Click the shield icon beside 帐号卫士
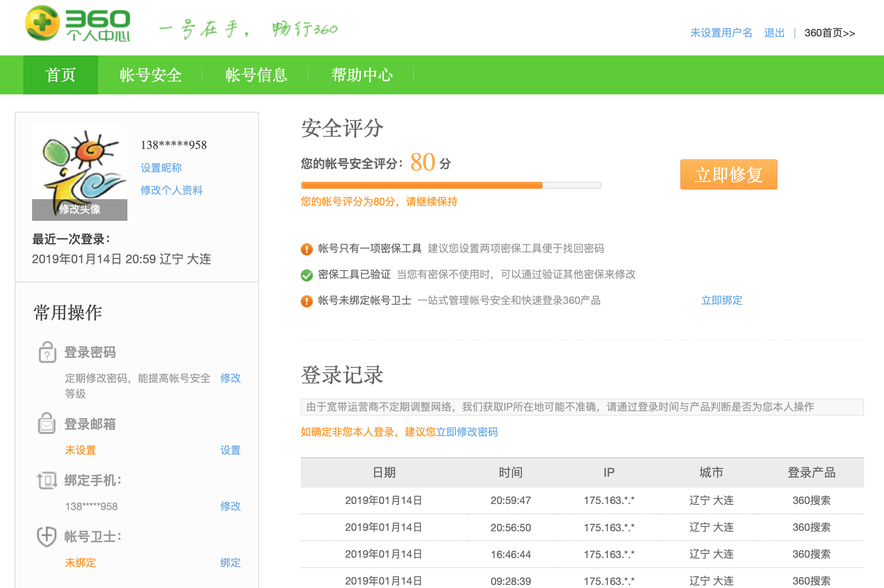 point(47,537)
